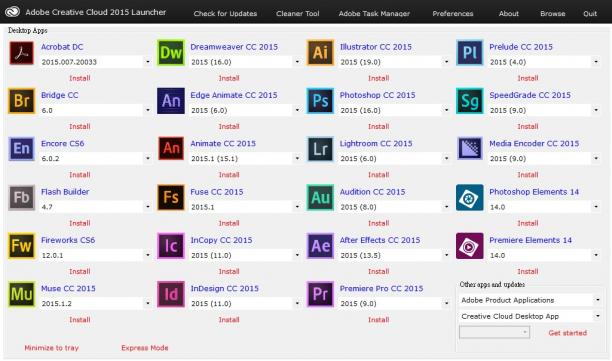
Task: Select the Edge Animate An icon
Action: click(171, 101)
